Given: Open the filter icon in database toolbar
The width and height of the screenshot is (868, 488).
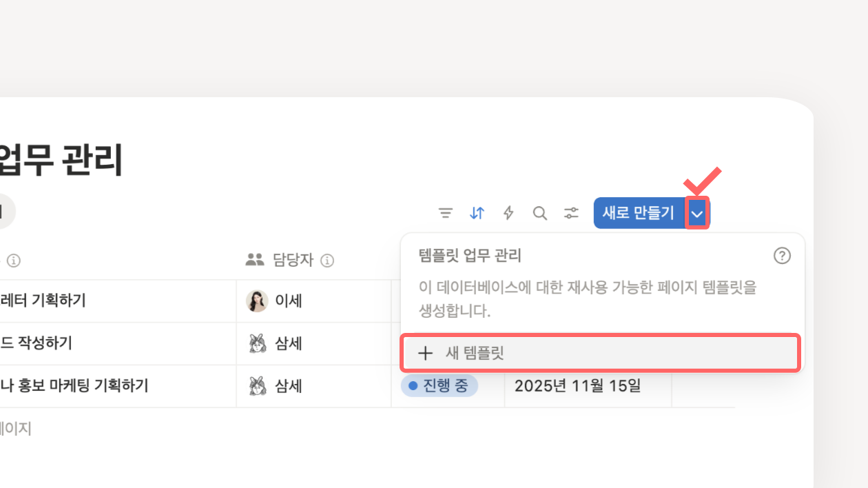Looking at the screenshot, I should [x=446, y=213].
